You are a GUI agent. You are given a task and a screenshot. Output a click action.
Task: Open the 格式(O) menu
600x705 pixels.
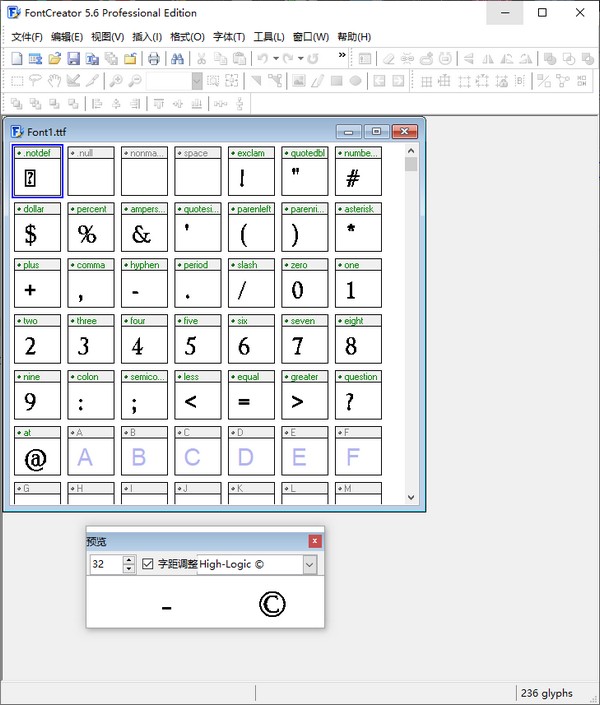click(188, 37)
